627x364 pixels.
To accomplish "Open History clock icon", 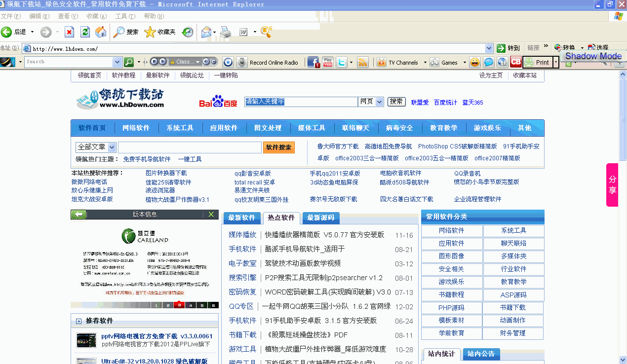I will 188,32.
